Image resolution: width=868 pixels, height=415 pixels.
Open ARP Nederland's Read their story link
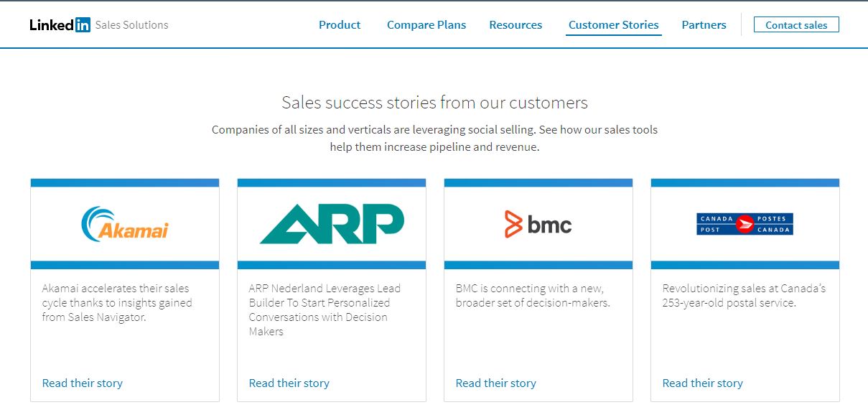tap(289, 383)
